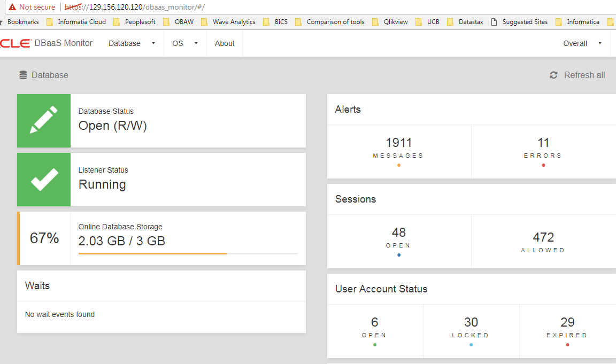Screen dimensions: 616x364
Task: Open the Overall dropdown selector
Action: point(582,43)
